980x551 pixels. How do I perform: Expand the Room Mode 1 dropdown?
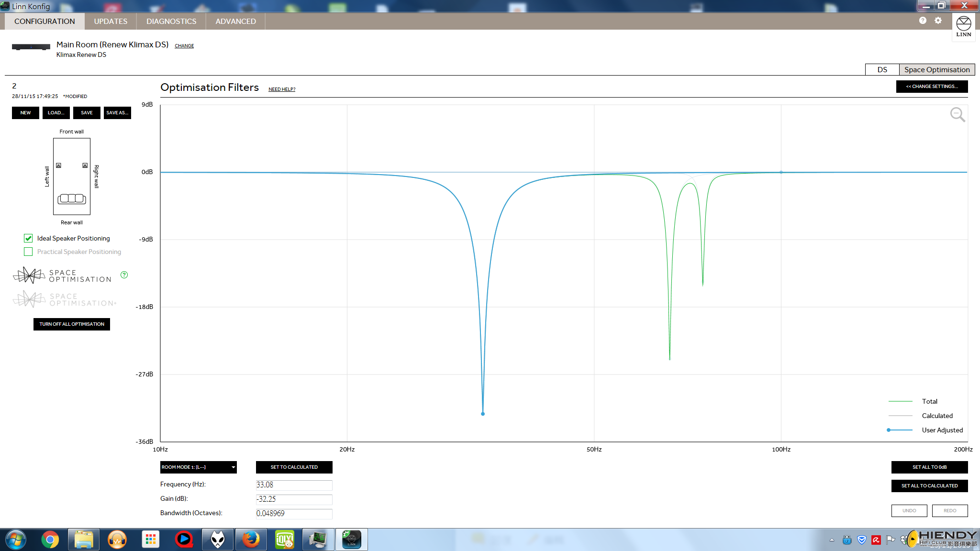point(199,467)
